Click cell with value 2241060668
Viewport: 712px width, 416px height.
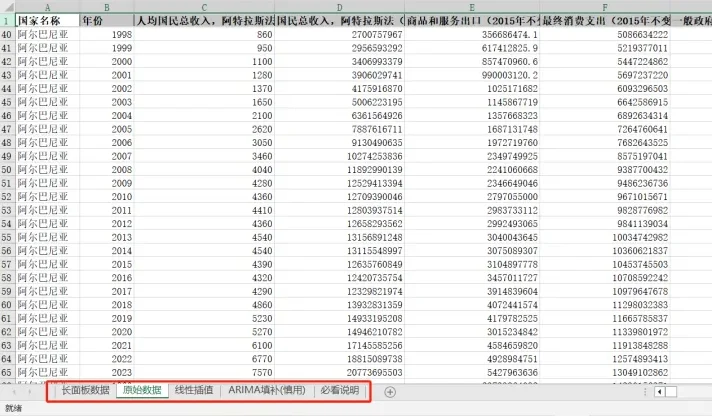472,169
